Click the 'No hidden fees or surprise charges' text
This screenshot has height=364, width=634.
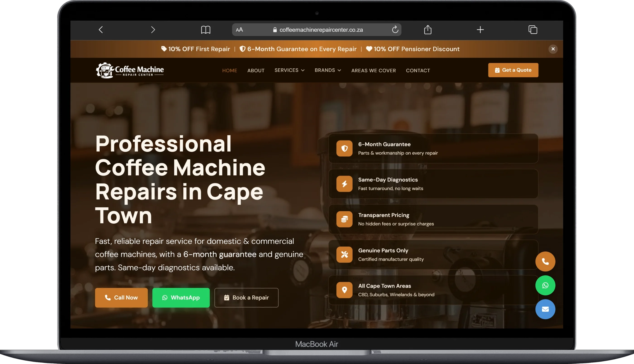pos(396,224)
